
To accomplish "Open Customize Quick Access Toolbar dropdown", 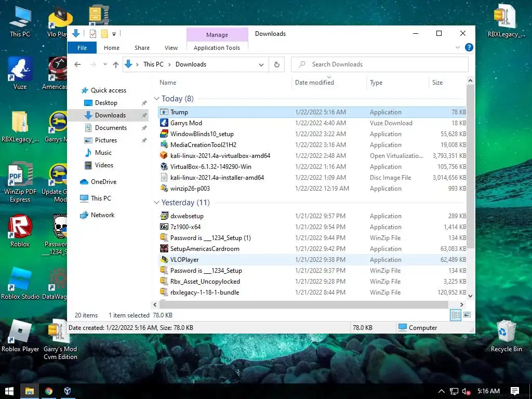I will (114, 34).
